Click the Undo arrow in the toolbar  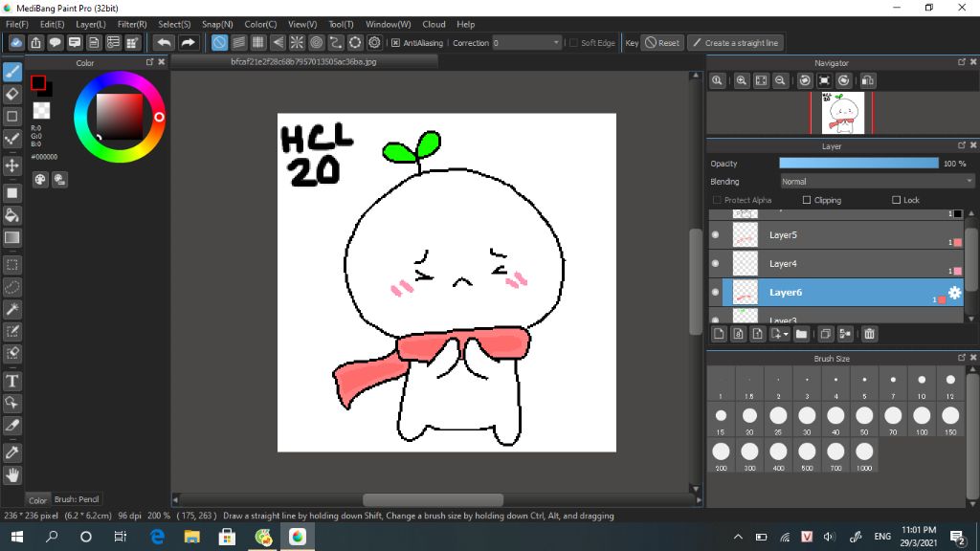165,42
